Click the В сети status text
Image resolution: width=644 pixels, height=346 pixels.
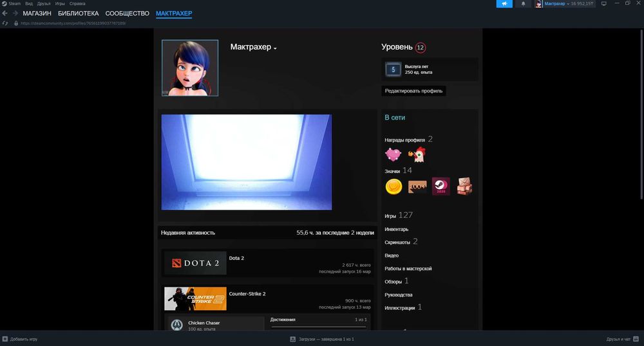(395, 117)
